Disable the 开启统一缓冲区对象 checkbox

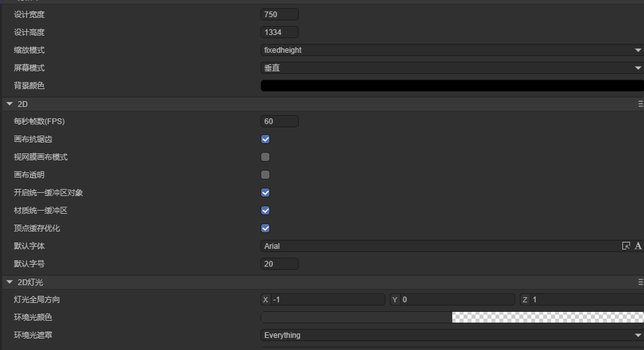pyautogui.click(x=266, y=193)
